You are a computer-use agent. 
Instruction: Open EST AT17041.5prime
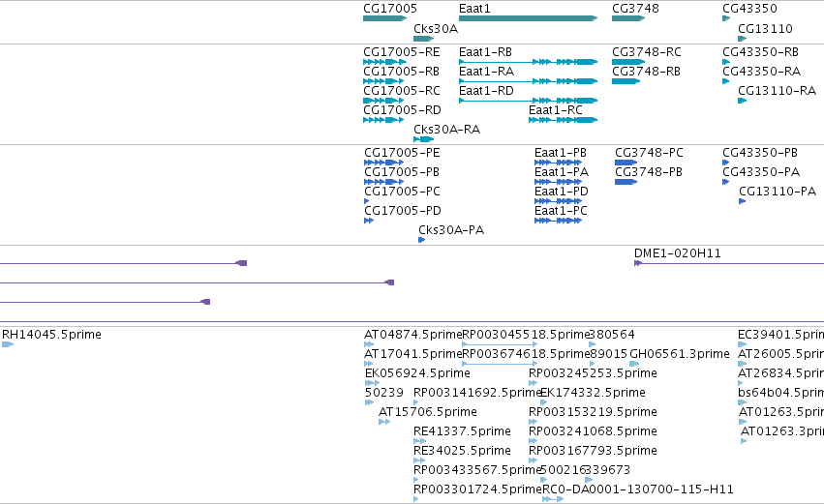[x=412, y=354]
